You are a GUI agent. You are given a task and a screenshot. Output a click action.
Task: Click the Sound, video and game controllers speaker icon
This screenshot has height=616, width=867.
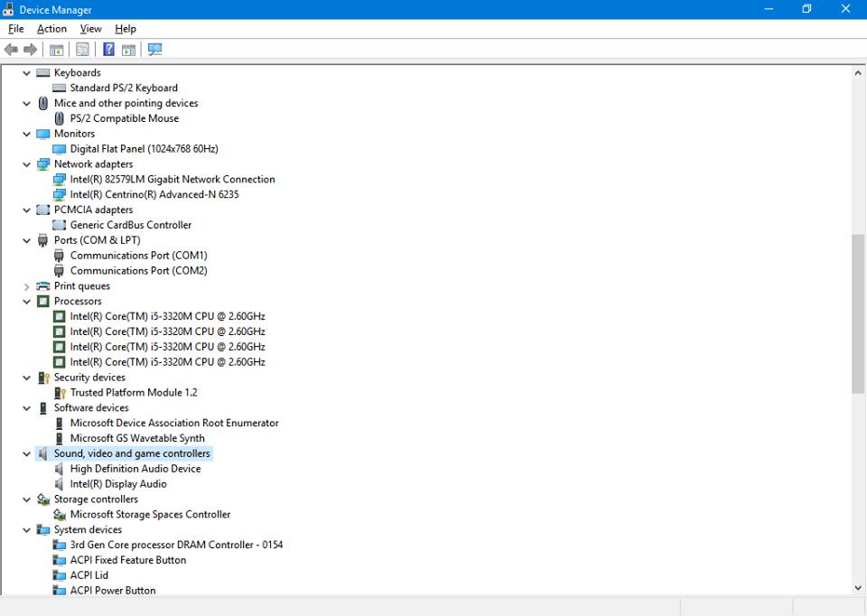point(43,454)
